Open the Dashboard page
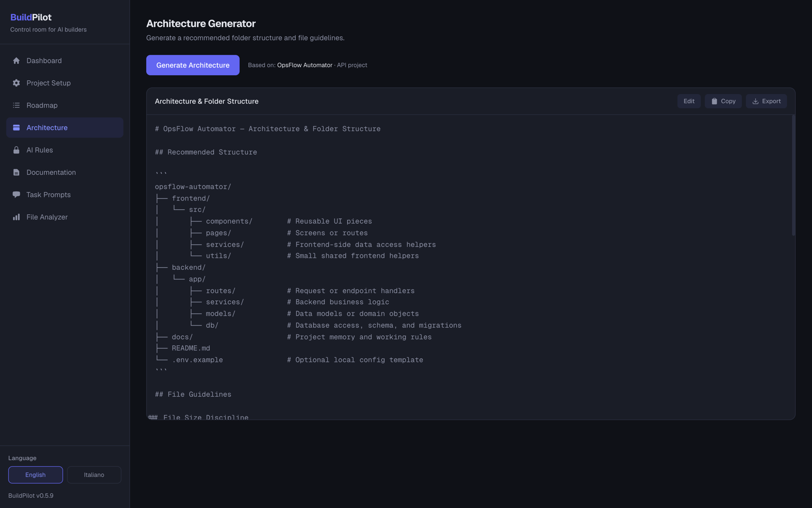Image resolution: width=812 pixels, height=508 pixels. [x=64, y=60]
